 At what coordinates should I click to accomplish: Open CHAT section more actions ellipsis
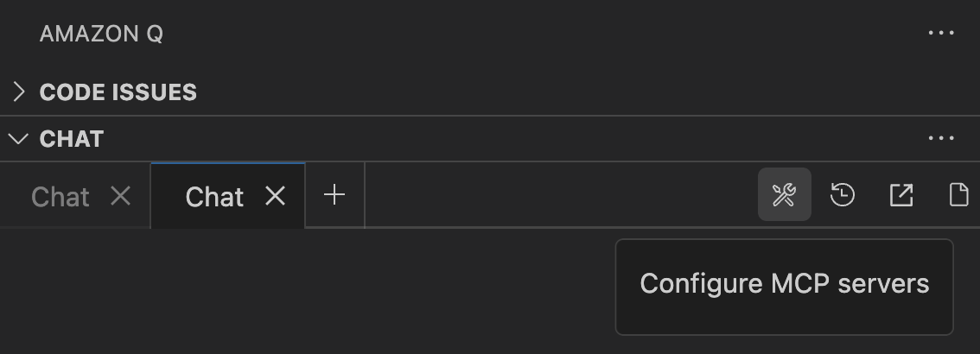point(941,138)
